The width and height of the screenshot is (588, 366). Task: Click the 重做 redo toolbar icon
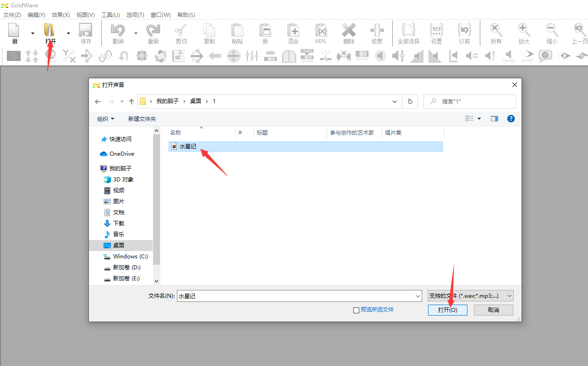(x=153, y=31)
